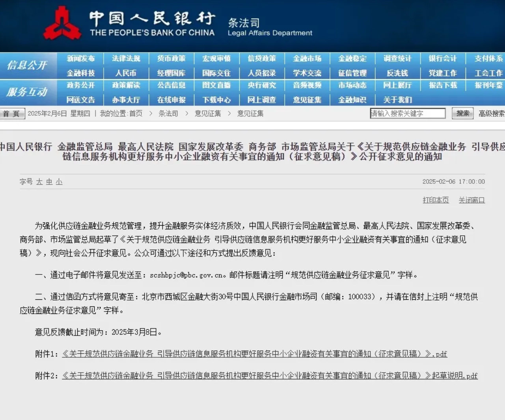
Task: Open the 新闻发布 menu item
Action: click(x=80, y=58)
